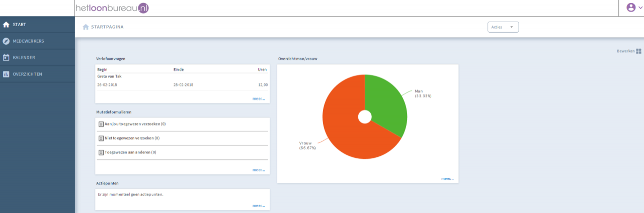Click the Kalender calendar icon
Viewport: 644px width, 213px height.
pyautogui.click(x=6, y=58)
